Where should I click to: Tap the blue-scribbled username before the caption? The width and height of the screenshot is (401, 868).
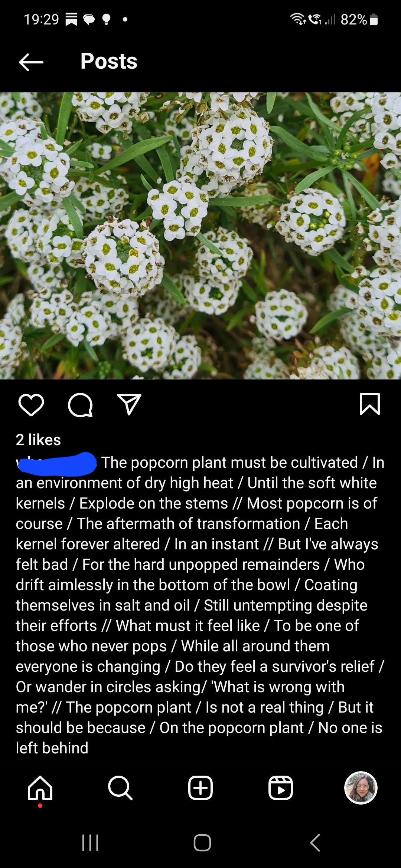[56, 463]
